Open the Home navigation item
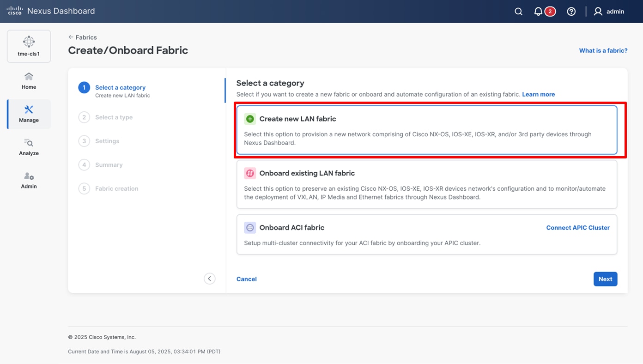 pos(29,81)
